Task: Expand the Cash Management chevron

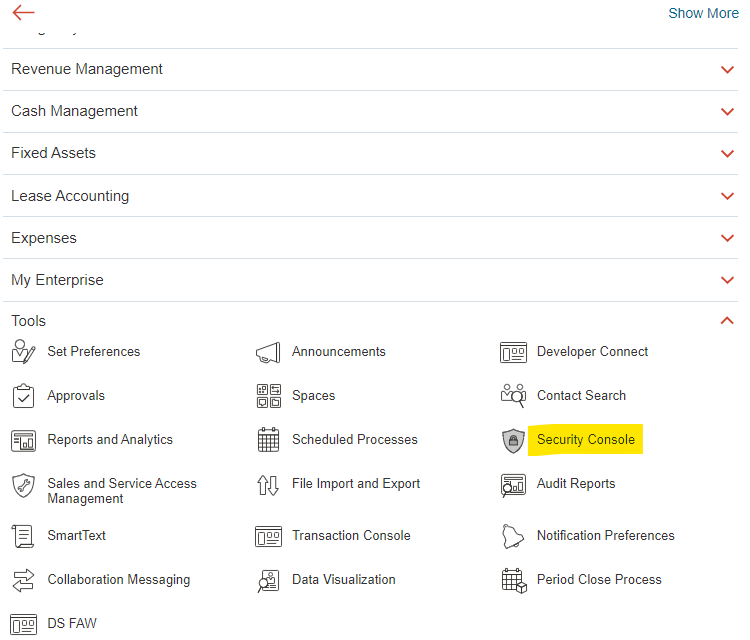Action: [727, 112]
